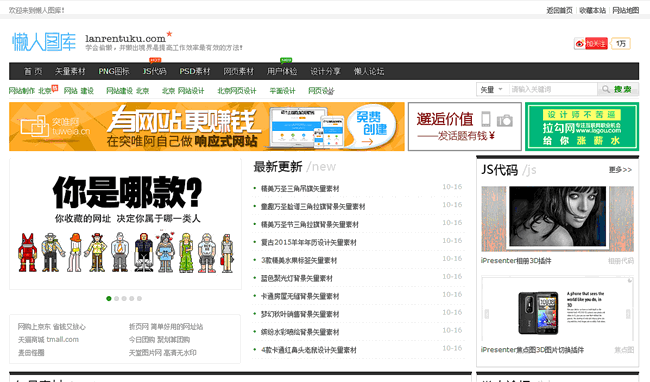Click the 懒人图库 site logo
Image resolution: width=650 pixels, height=382 pixels.
pos(44,41)
